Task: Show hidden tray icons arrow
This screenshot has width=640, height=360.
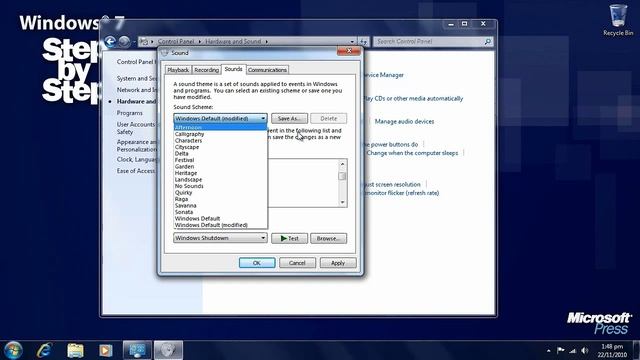Action: [549, 351]
